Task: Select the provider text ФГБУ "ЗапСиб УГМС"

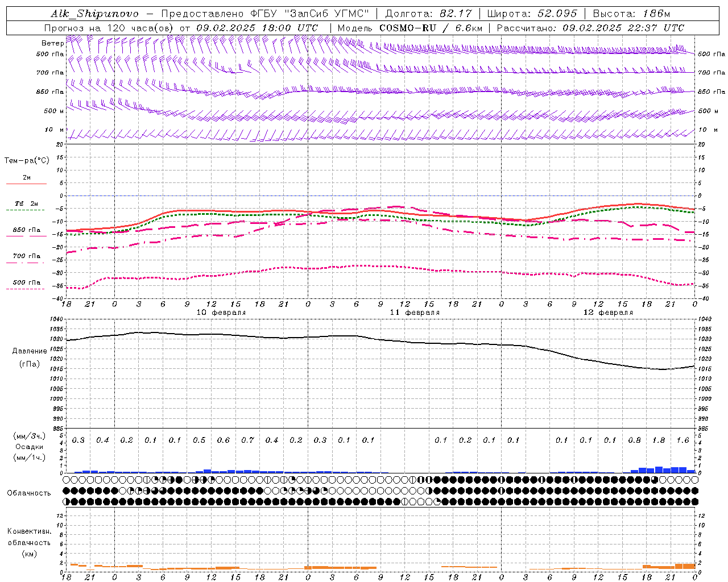Action: [309, 14]
